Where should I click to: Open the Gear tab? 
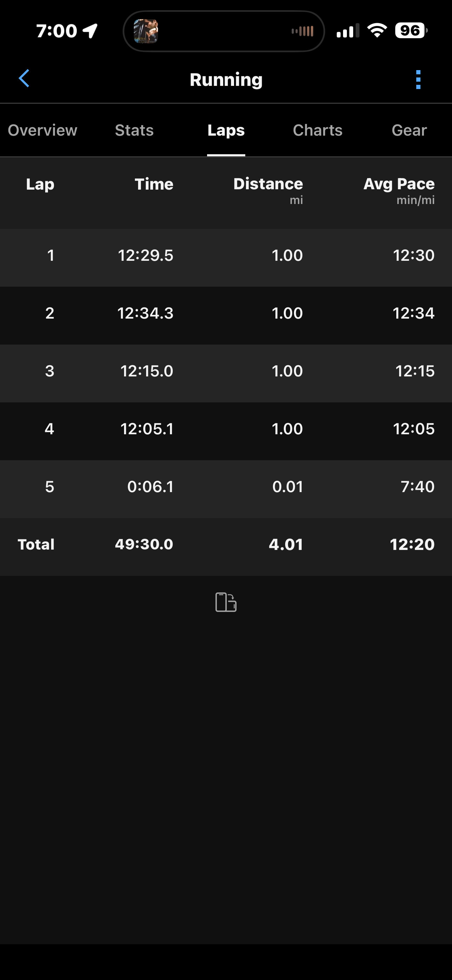(x=409, y=130)
